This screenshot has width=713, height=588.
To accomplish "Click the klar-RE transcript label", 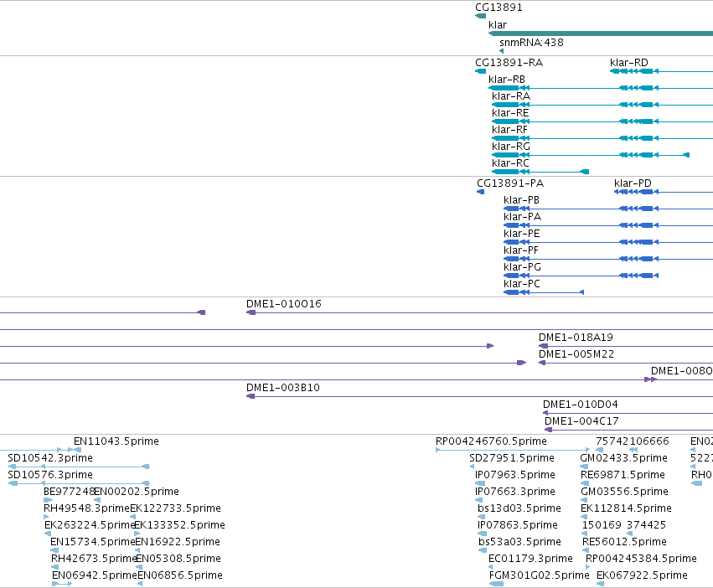I will click(x=510, y=113).
